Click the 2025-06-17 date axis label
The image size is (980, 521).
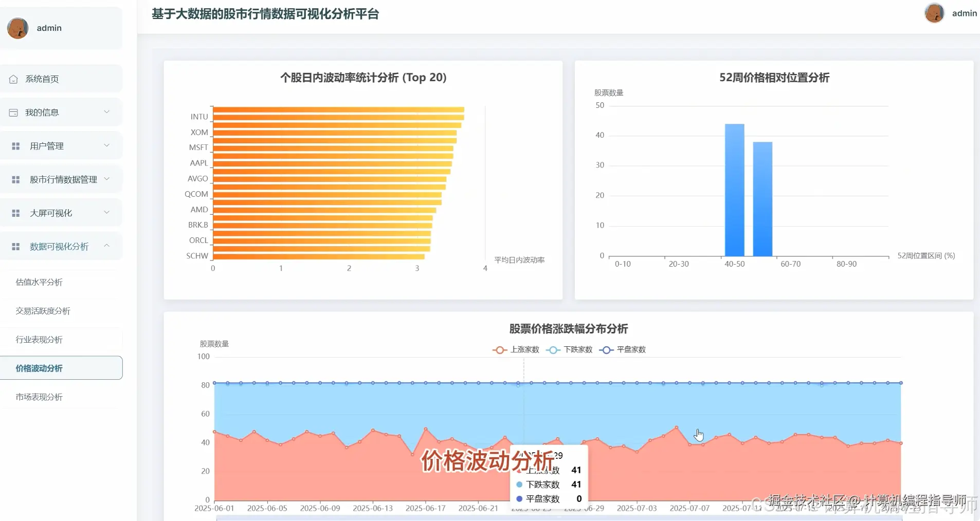point(426,508)
